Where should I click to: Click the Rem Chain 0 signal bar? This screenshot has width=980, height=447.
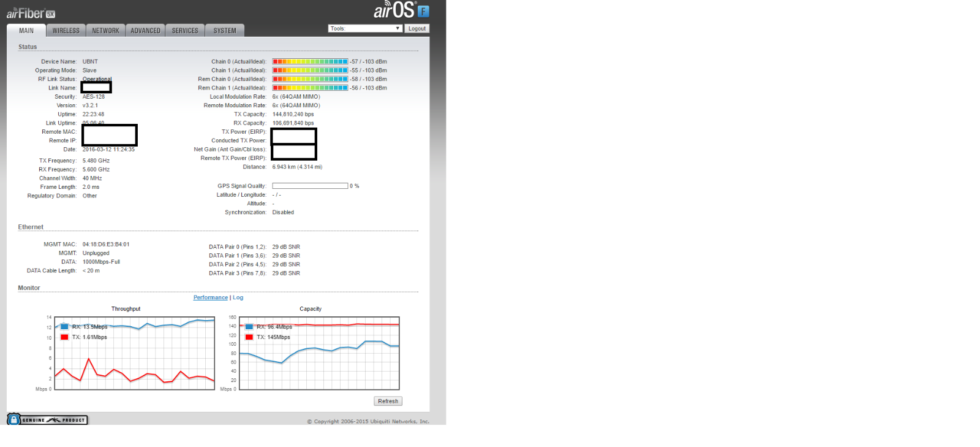311,79
